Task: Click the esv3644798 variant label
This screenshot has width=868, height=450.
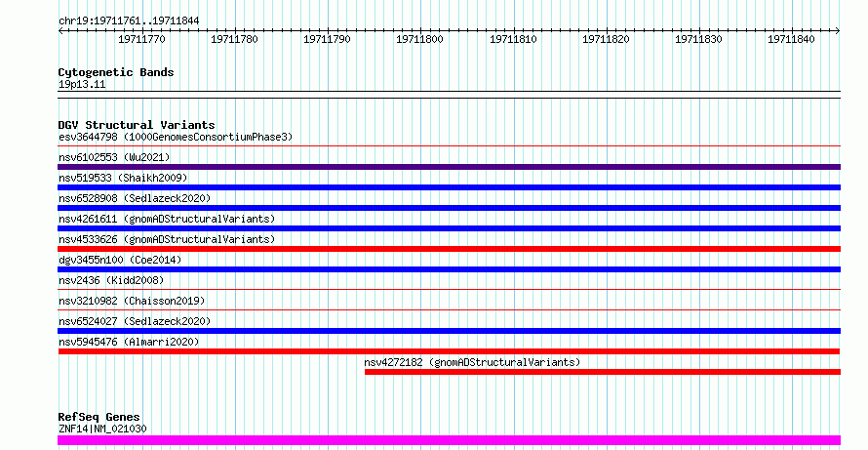Action: pos(176,137)
